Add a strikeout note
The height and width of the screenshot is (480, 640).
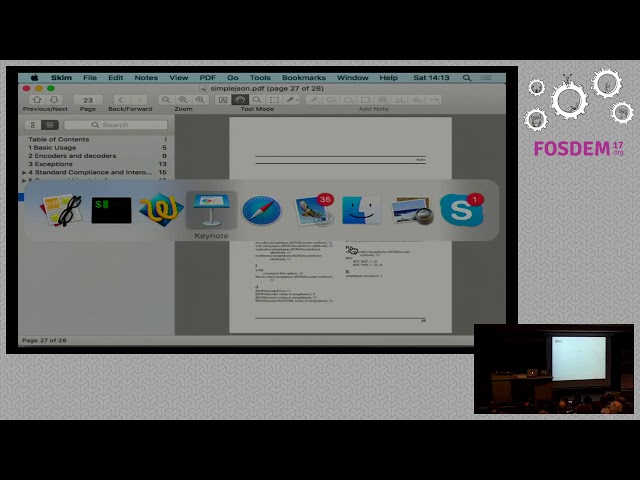417,100
